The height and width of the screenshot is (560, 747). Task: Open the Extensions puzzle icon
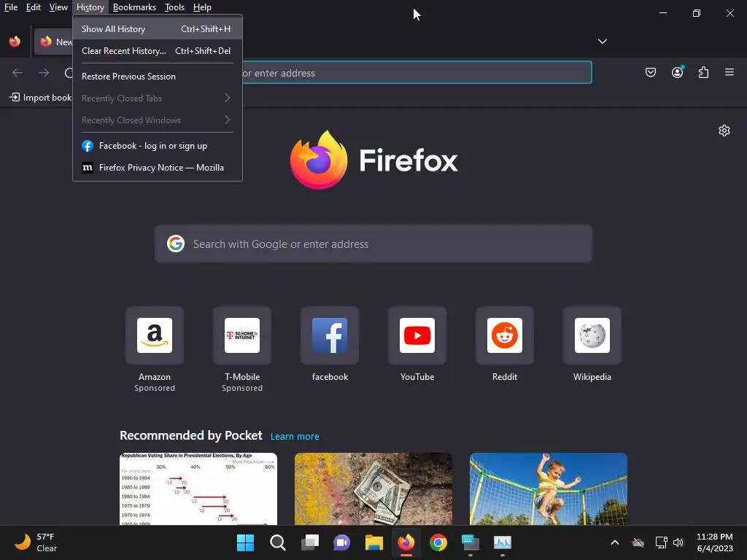pos(703,72)
